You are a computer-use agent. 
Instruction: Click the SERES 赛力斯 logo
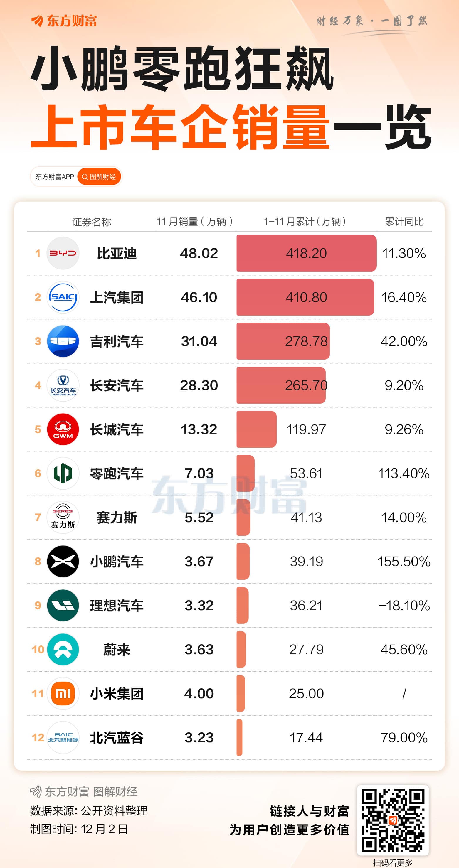pos(63,517)
